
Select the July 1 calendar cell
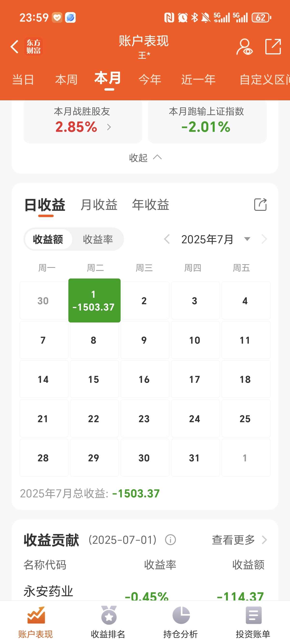pos(94,300)
